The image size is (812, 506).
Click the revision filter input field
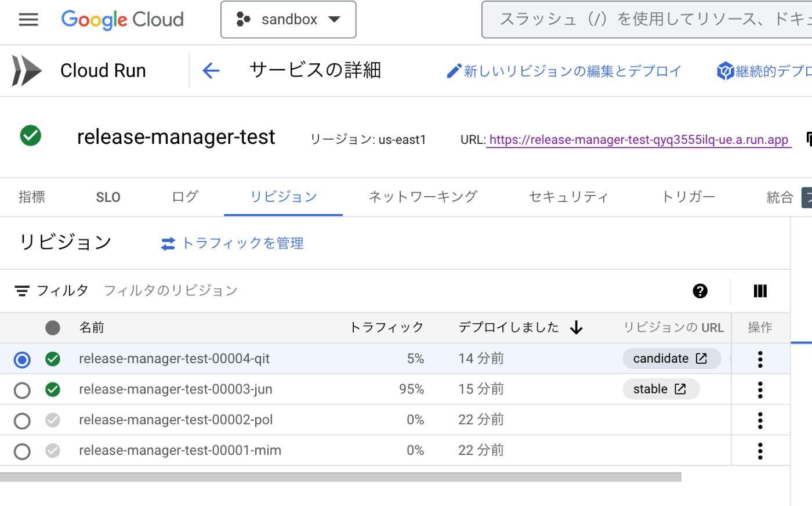(x=170, y=290)
